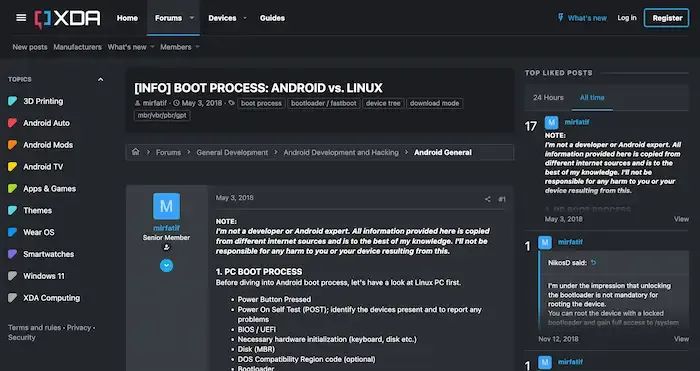Click the share icon on post #1

coord(488,199)
